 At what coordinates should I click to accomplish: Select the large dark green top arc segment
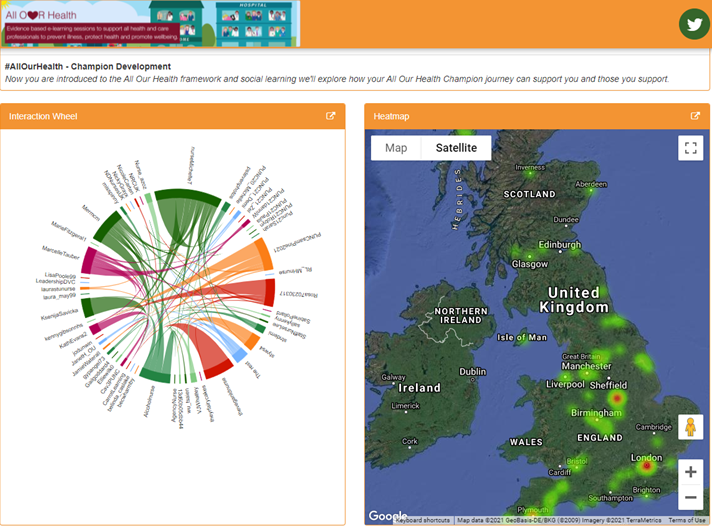click(x=188, y=196)
